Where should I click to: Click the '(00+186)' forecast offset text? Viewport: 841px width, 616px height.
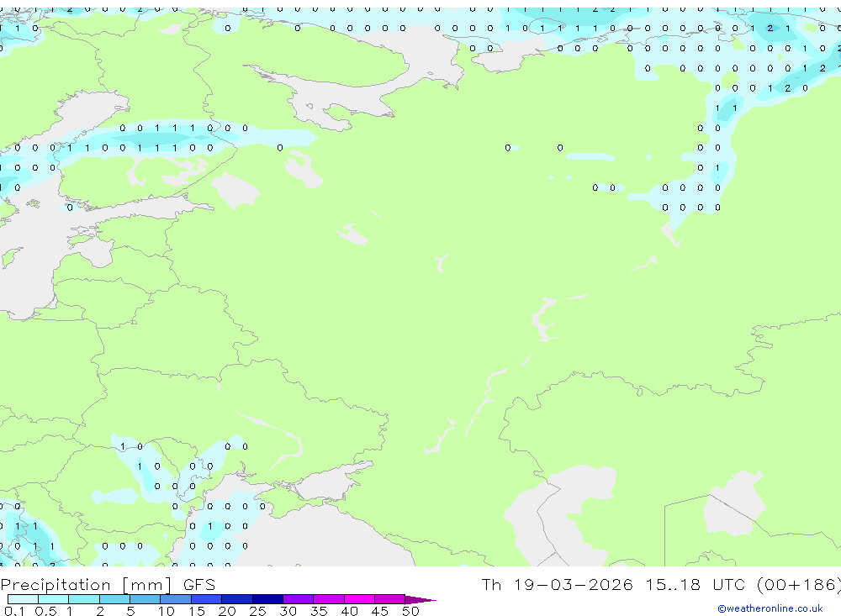pyautogui.click(x=799, y=584)
